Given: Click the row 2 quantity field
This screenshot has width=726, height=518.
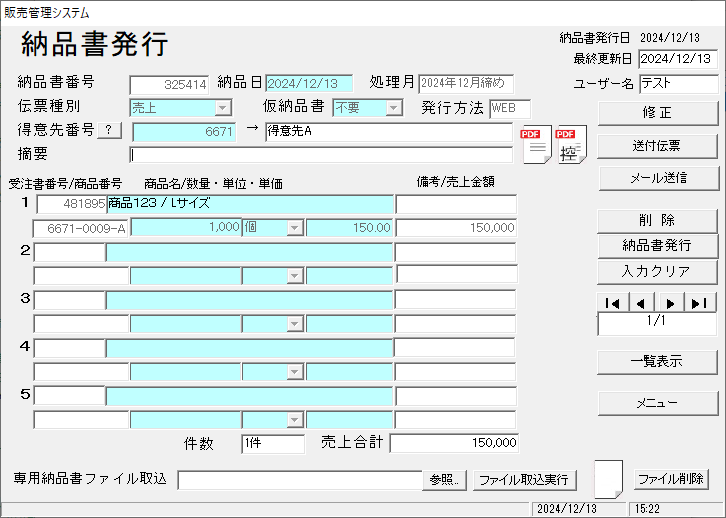Looking at the screenshot, I should 186,276.
